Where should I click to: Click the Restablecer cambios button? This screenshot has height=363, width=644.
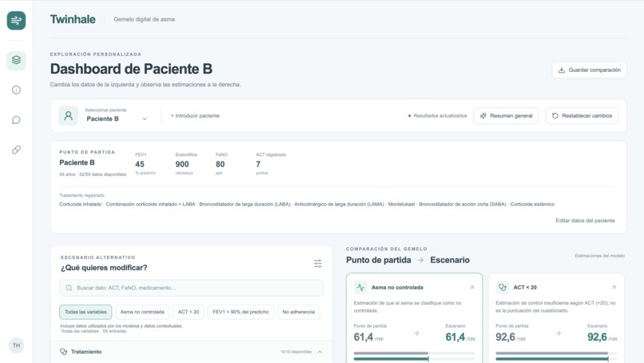pos(582,115)
